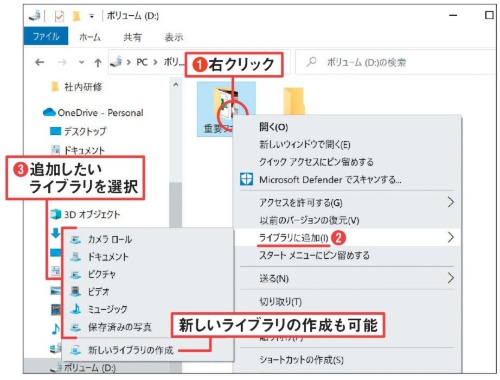Click the OneDrive cloud icon

coord(49,112)
